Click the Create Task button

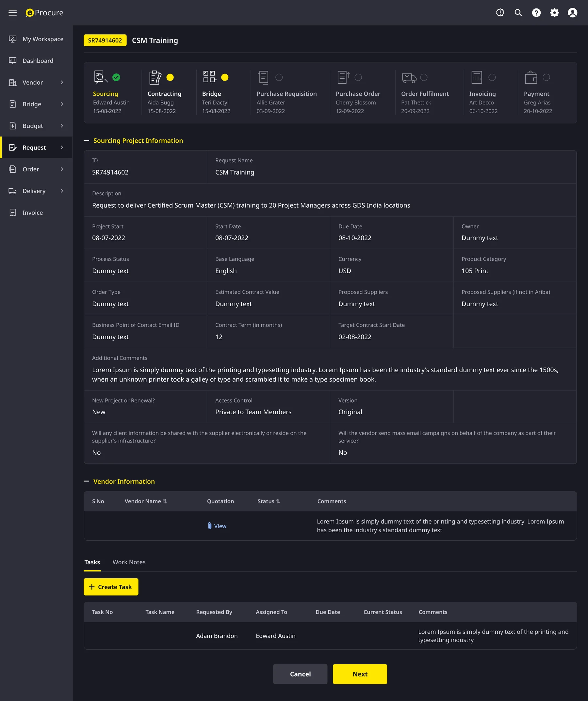point(111,587)
